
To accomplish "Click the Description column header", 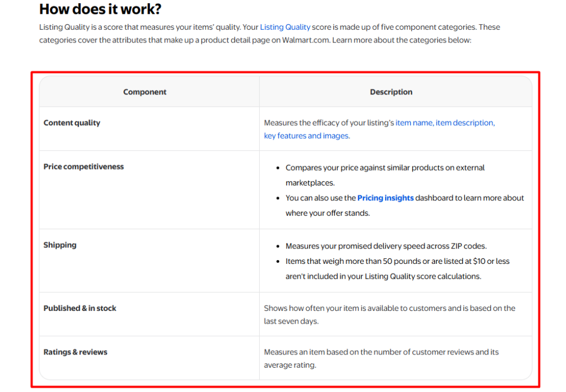I will tap(391, 92).
